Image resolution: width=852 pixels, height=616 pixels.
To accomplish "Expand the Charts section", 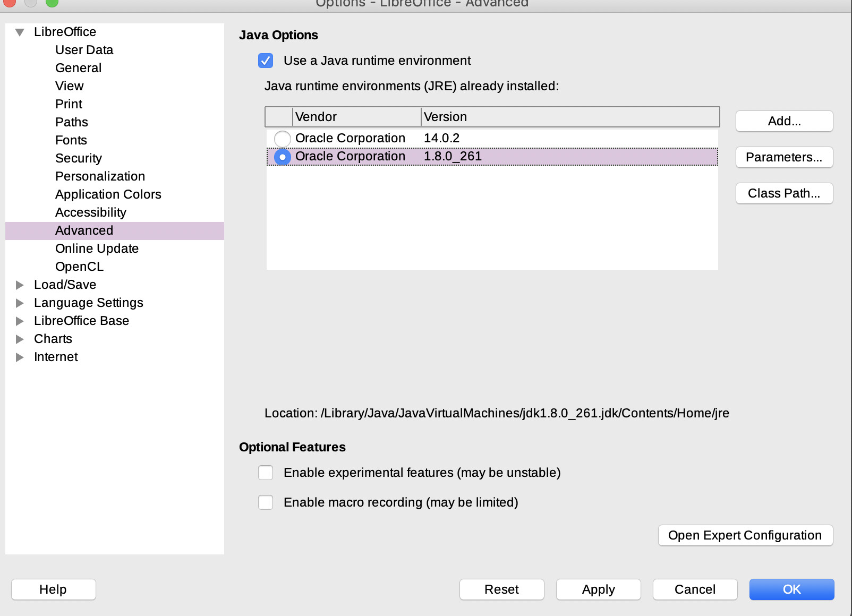I will [20, 339].
